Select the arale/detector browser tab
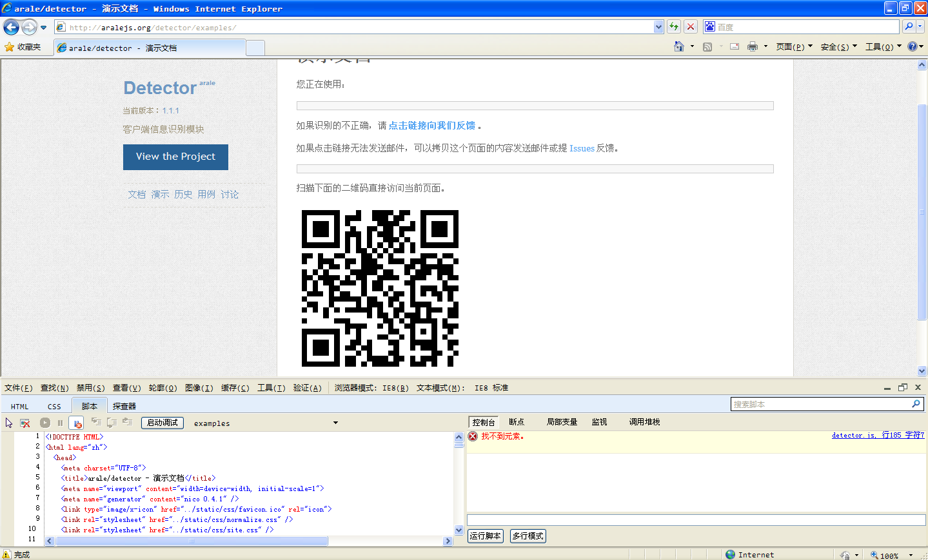This screenshot has height=560, width=928. click(x=150, y=48)
